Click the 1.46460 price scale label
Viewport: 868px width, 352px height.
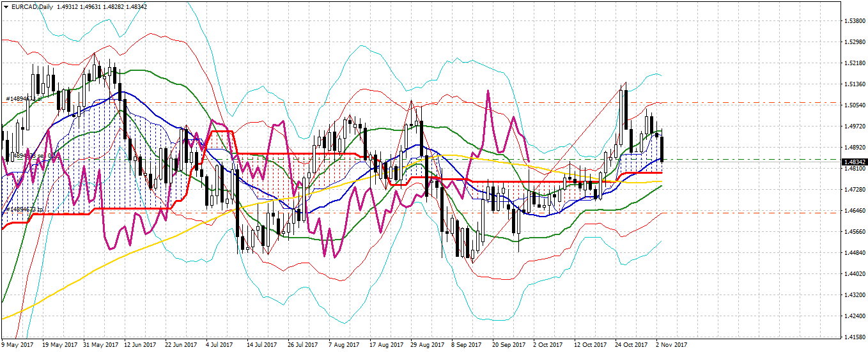point(854,211)
